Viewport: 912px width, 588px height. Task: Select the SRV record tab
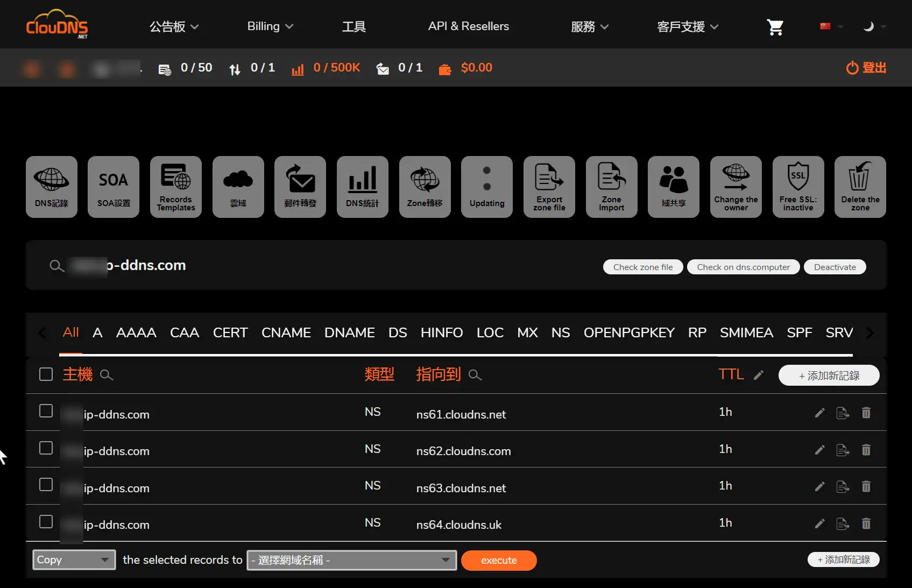[839, 332]
